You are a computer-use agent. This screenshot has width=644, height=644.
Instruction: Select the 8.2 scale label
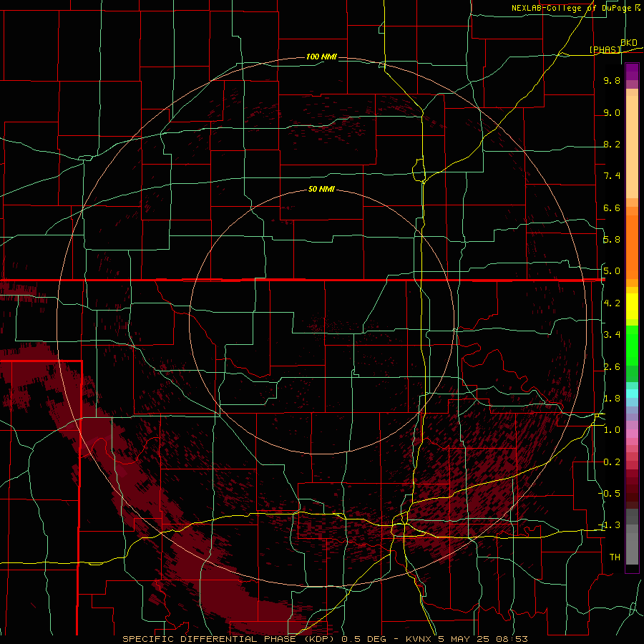pyautogui.click(x=612, y=144)
